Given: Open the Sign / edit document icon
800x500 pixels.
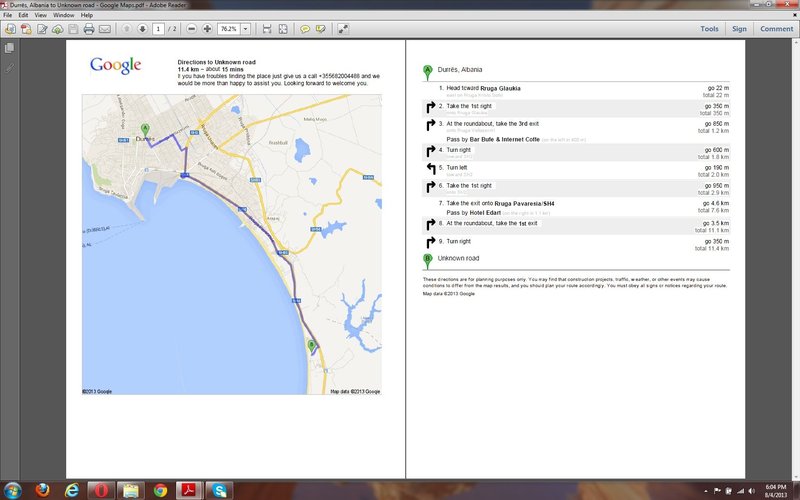Looking at the screenshot, I should coord(42,29).
